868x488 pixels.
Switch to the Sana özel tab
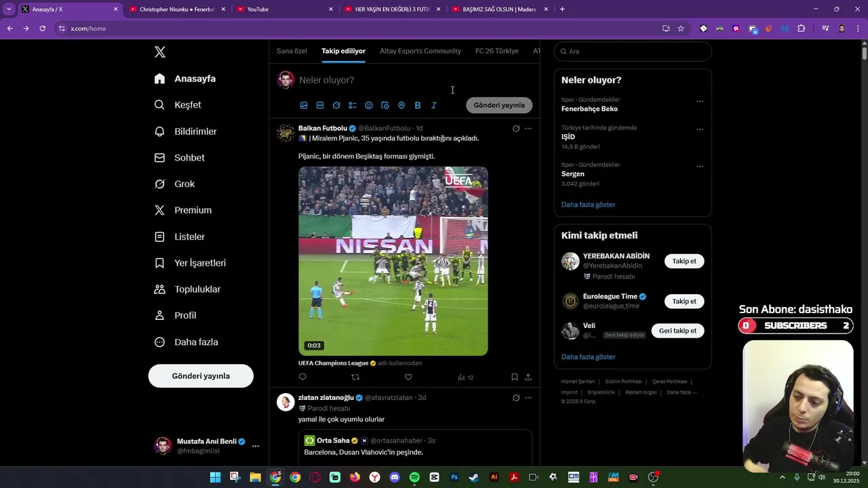click(292, 51)
